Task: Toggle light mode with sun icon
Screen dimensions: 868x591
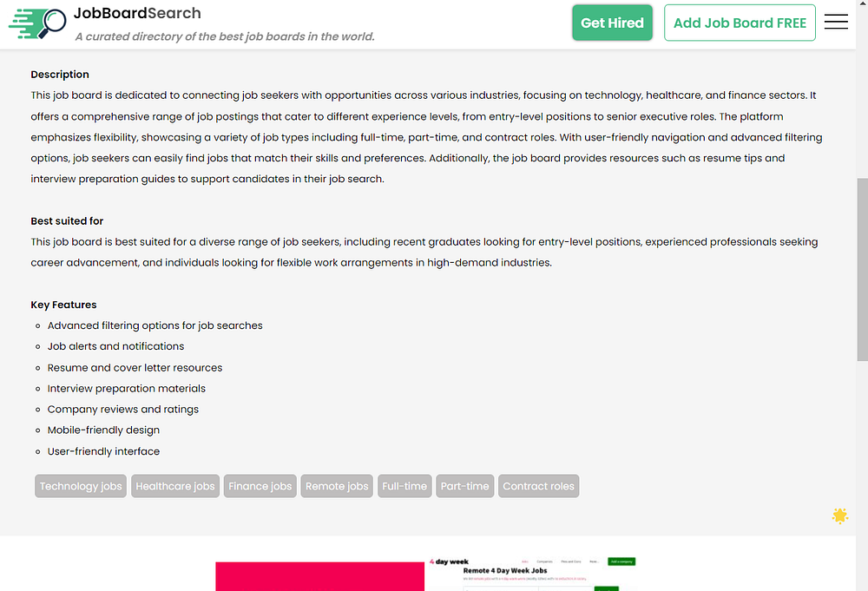Action: 839,515
